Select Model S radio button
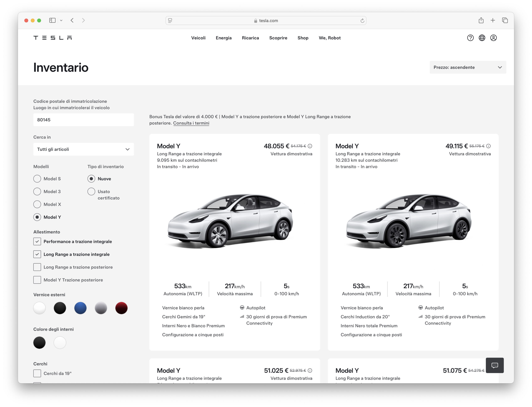This screenshot has width=532, height=407. pyautogui.click(x=37, y=179)
